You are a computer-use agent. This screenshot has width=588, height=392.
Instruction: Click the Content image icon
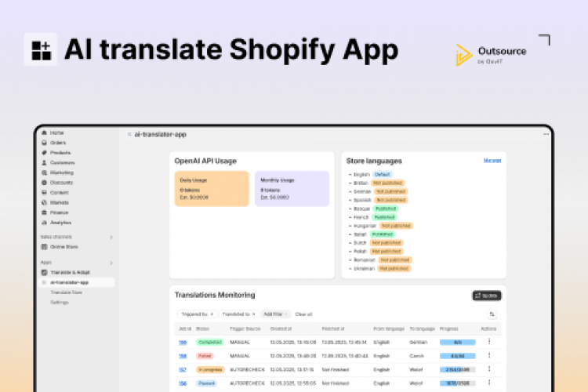[x=44, y=192]
